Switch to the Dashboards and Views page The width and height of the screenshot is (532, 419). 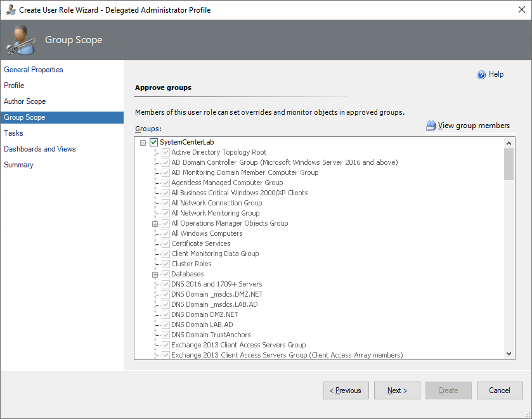(x=40, y=149)
